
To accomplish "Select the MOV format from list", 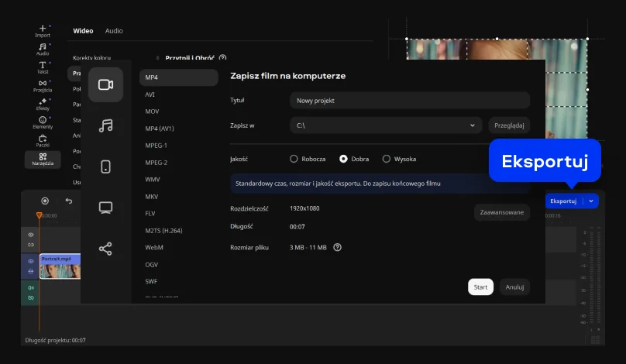I will click(x=152, y=112).
